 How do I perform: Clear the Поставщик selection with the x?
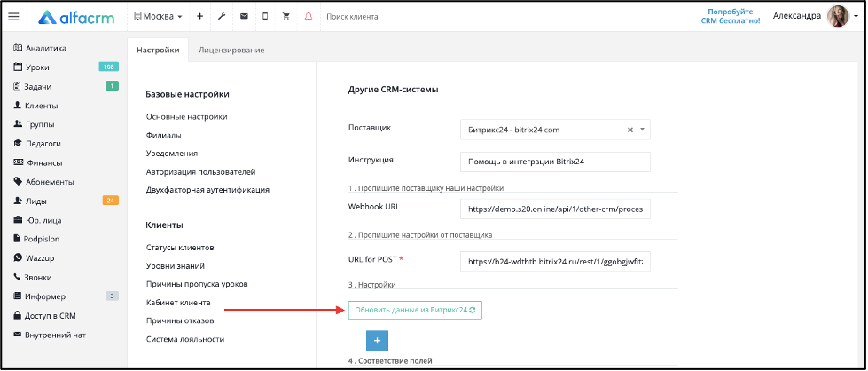click(630, 130)
